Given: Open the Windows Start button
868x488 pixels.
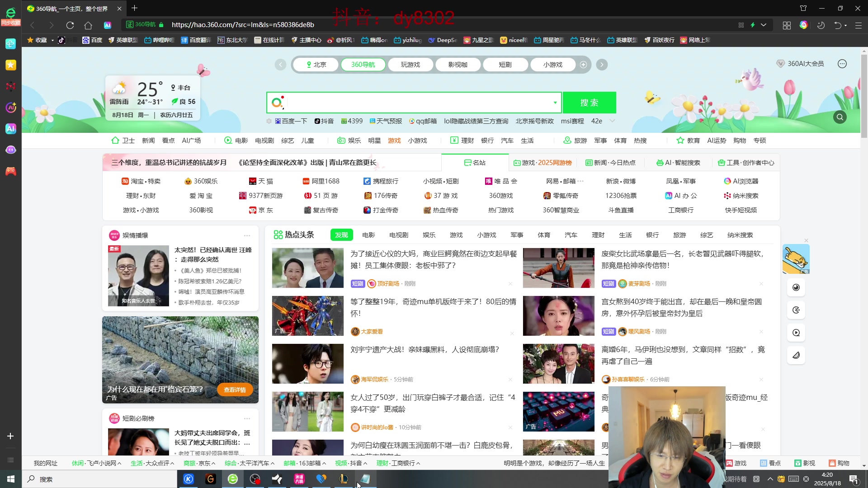Looking at the screenshot, I should click(11, 479).
